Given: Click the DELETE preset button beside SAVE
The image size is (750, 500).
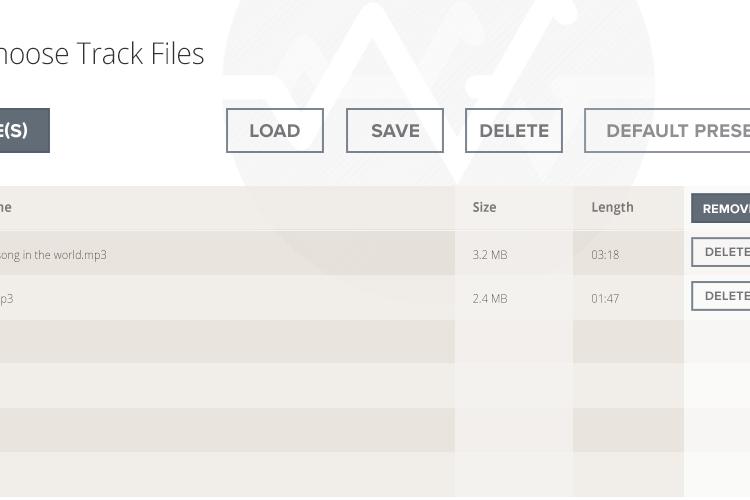Looking at the screenshot, I should pyautogui.click(x=514, y=131).
